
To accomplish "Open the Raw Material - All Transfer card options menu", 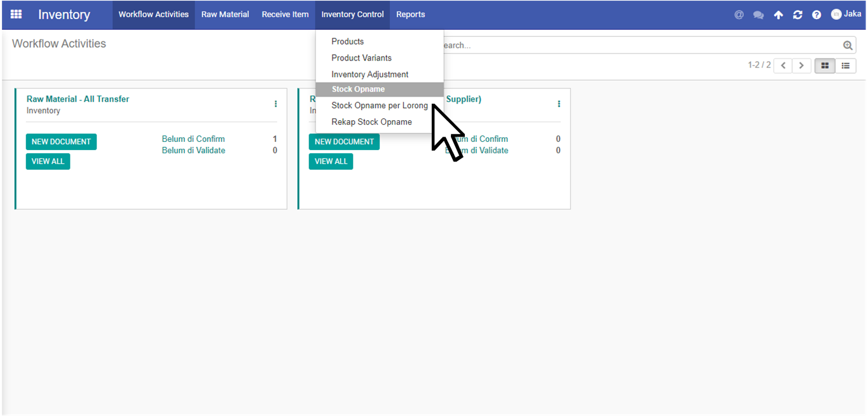I will [275, 104].
